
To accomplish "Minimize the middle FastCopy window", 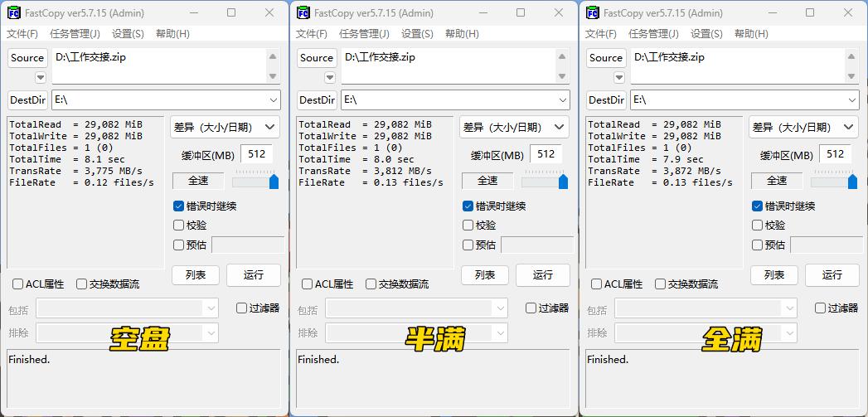I will tap(482, 12).
